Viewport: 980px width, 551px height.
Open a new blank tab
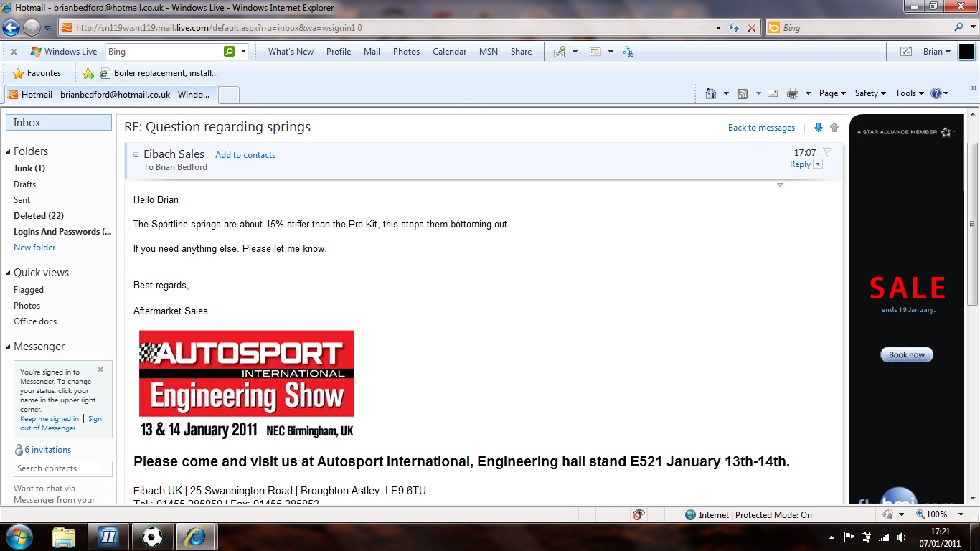point(229,95)
